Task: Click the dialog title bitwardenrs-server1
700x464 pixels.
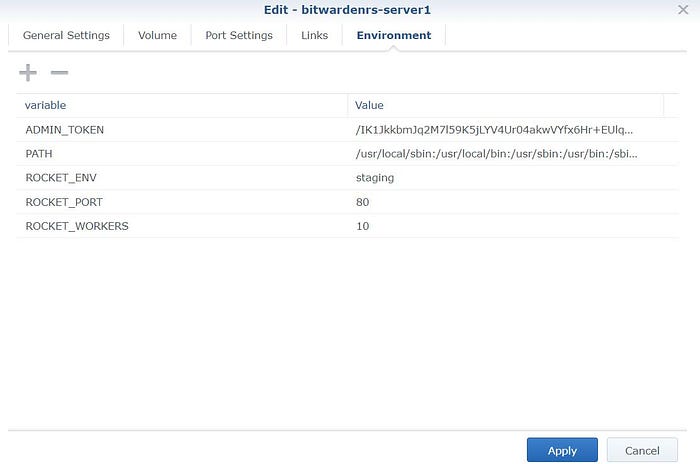Action: 347,10
